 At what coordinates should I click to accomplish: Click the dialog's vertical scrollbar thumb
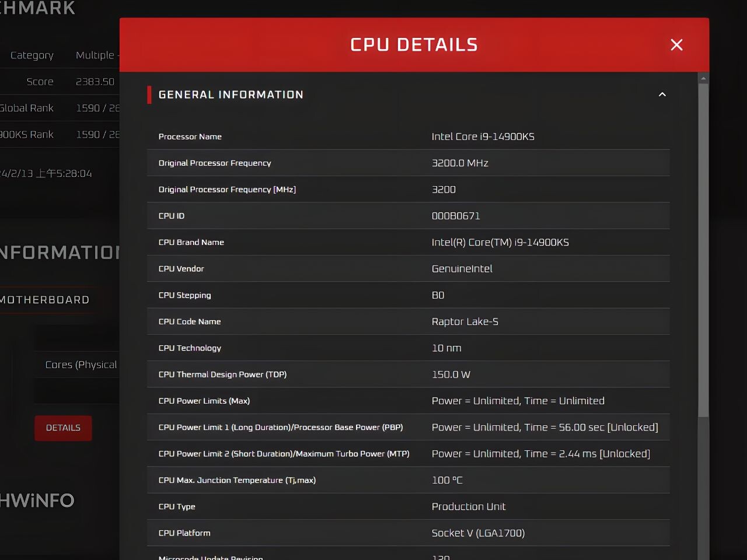(703, 251)
